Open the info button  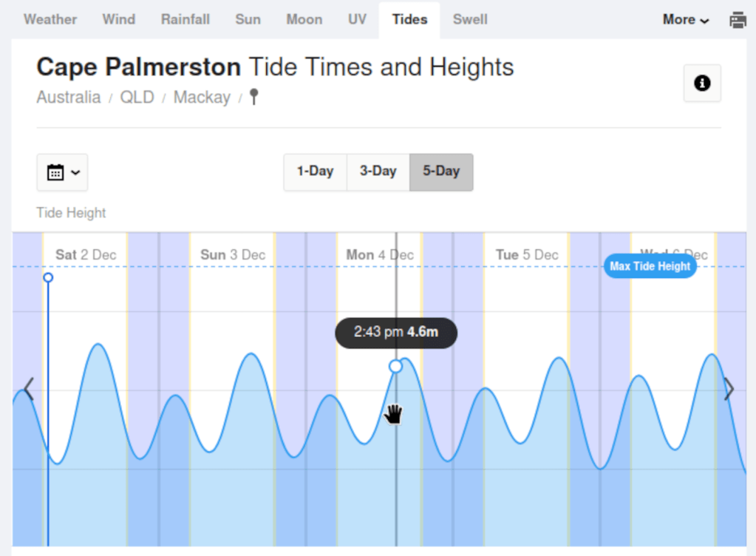(x=702, y=83)
